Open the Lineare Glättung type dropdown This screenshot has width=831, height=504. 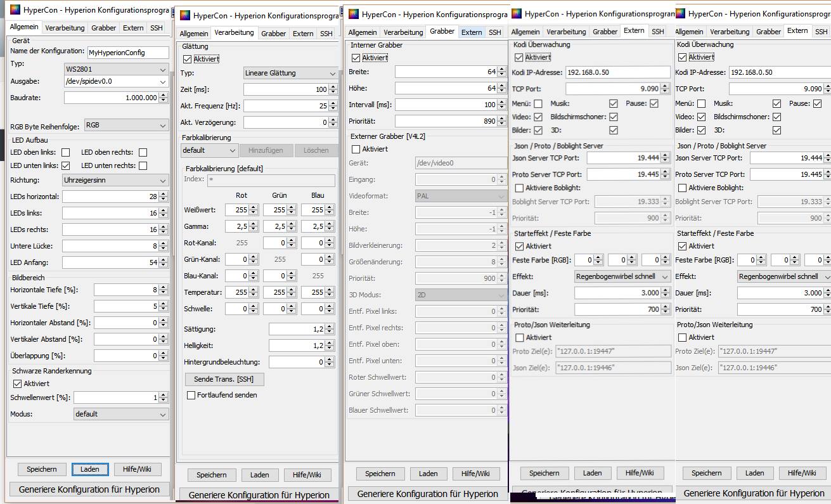[290, 73]
